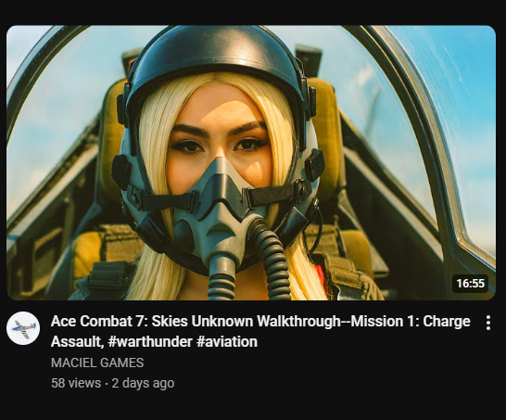Open the #warthunder hashtag link
The width and height of the screenshot is (506, 420).
tap(150, 341)
